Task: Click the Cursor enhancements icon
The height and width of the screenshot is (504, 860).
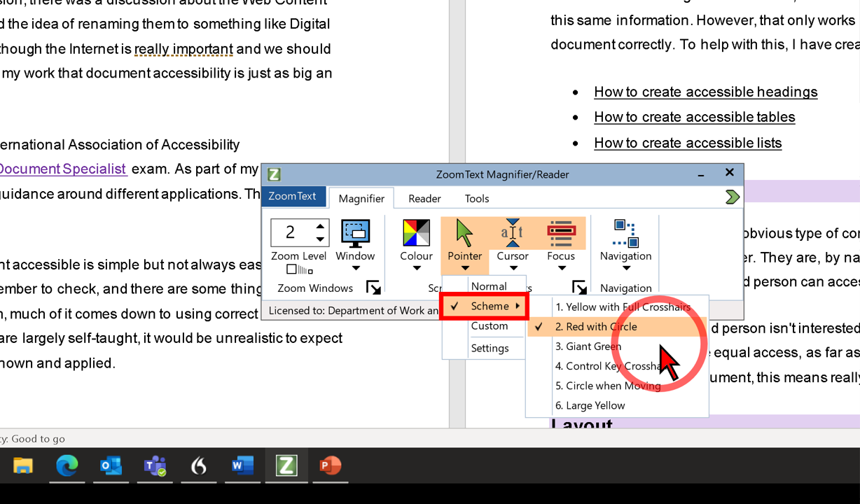Action: pyautogui.click(x=513, y=232)
